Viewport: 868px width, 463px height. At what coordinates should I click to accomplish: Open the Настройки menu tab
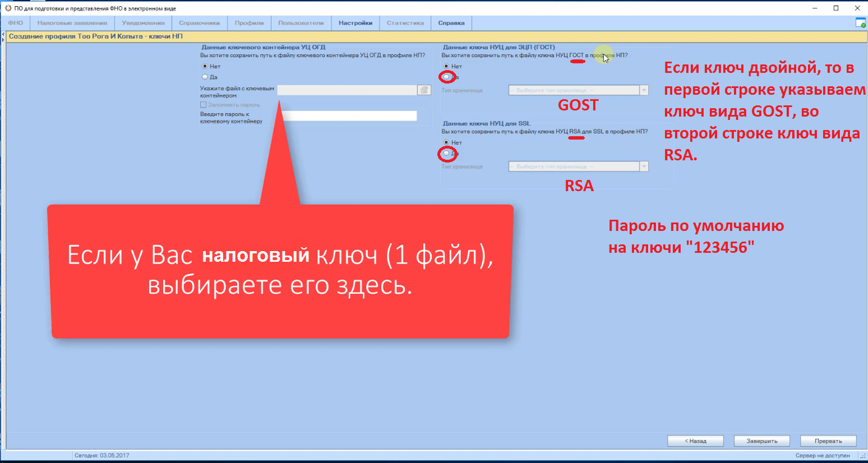pos(355,23)
